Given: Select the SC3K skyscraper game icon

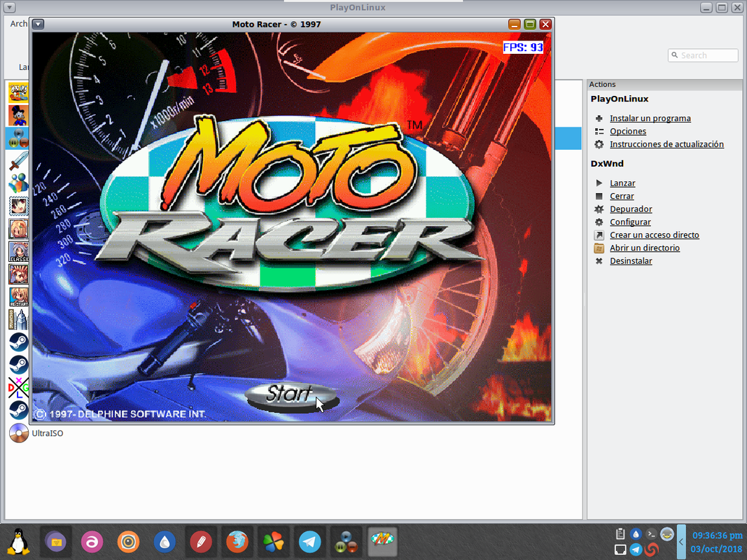Looking at the screenshot, I should click(x=18, y=319).
